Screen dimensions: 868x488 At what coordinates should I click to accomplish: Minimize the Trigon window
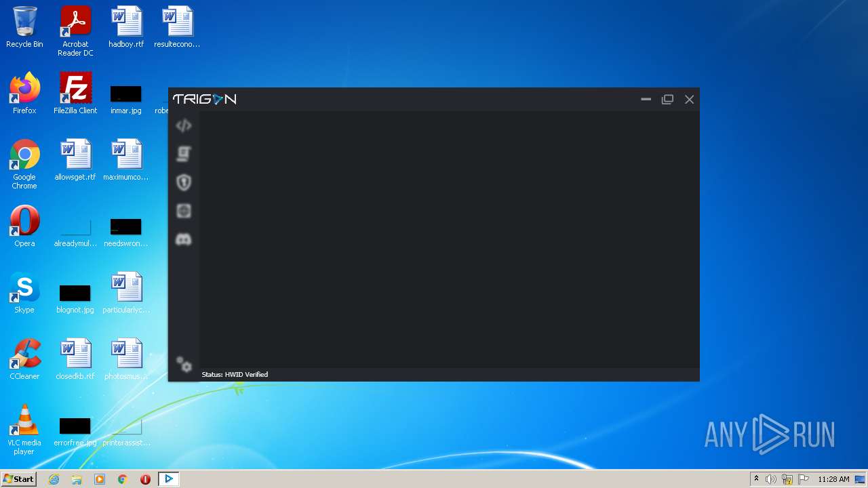coord(646,100)
